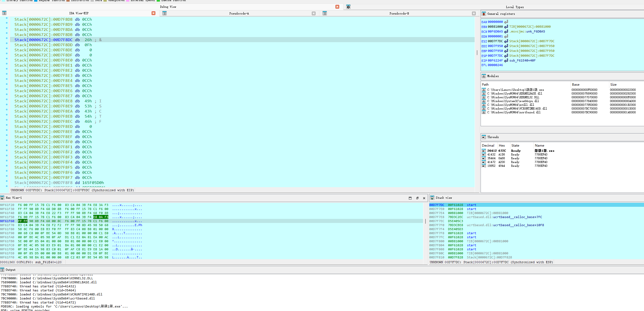Switch to the IDA View-EIP tab
The height and width of the screenshot is (311, 644).
pos(79,13)
